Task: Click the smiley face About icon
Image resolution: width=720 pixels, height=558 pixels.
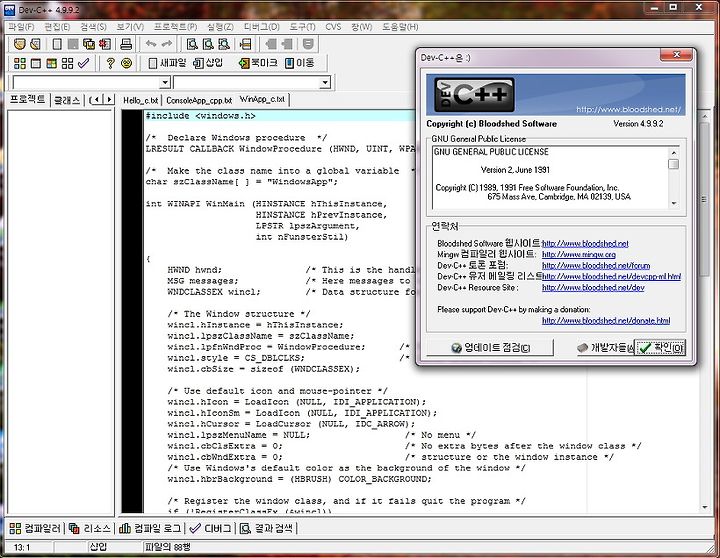Action: (126, 63)
